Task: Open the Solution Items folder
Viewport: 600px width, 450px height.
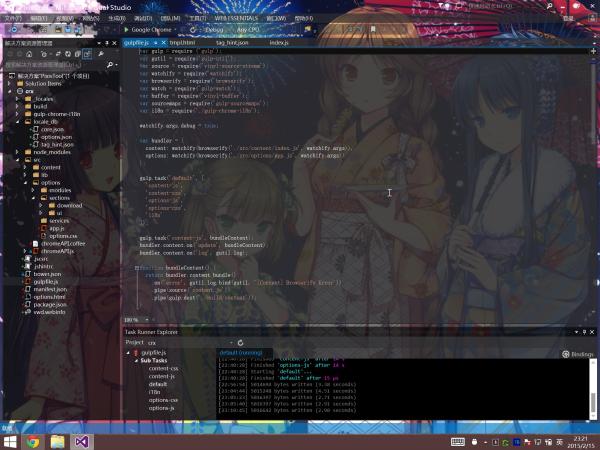Action: pos(43,83)
